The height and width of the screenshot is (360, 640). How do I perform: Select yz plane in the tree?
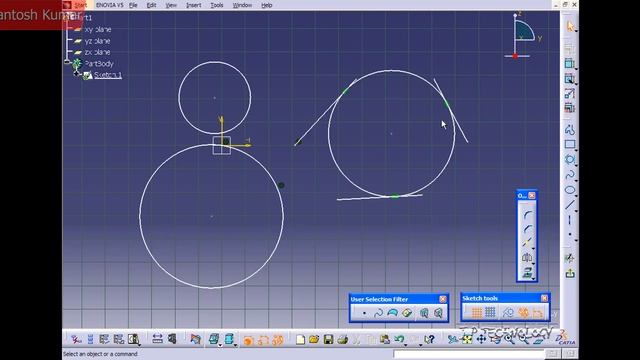tap(97, 41)
